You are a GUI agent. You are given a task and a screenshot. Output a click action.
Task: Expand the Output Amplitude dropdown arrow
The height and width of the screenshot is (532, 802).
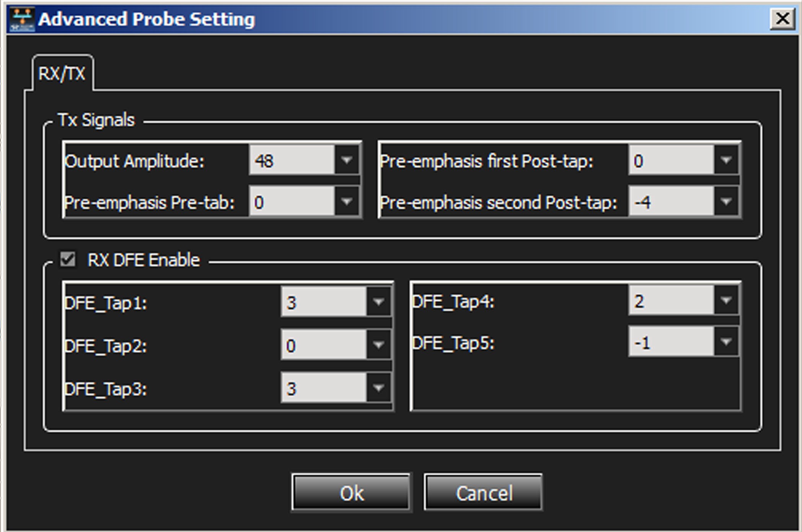347,160
